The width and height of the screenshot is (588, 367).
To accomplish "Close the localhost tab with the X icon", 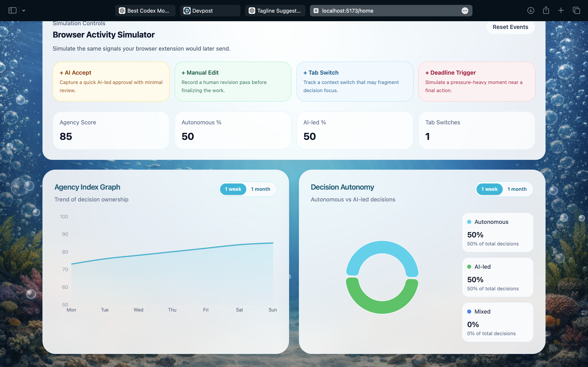I will [x=316, y=11].
